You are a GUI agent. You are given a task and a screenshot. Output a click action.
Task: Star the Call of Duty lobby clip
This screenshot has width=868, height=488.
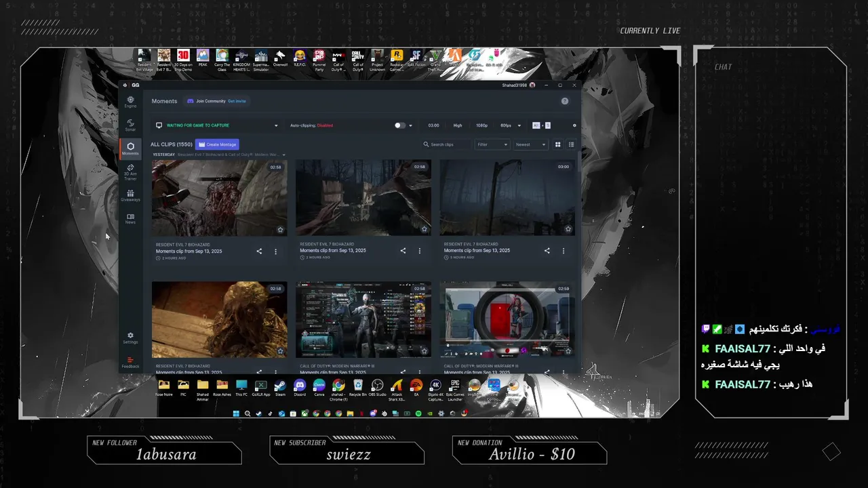click(x=425, y=351)
